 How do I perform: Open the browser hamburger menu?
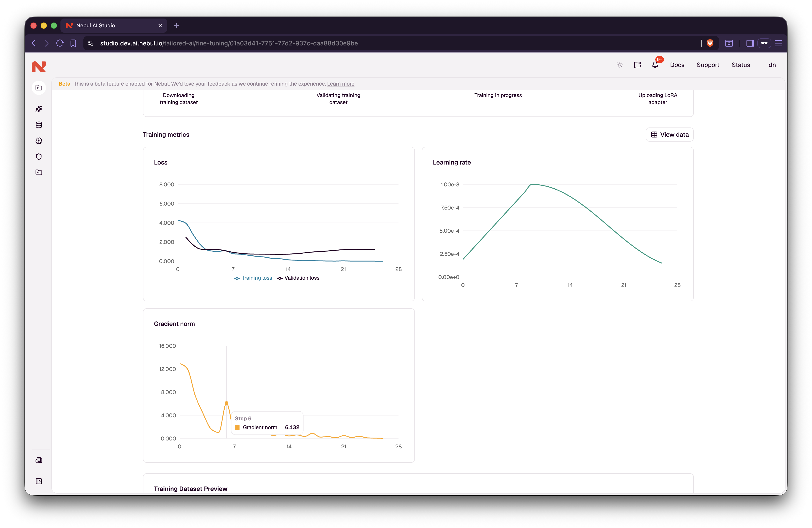[x=778, y=43]
